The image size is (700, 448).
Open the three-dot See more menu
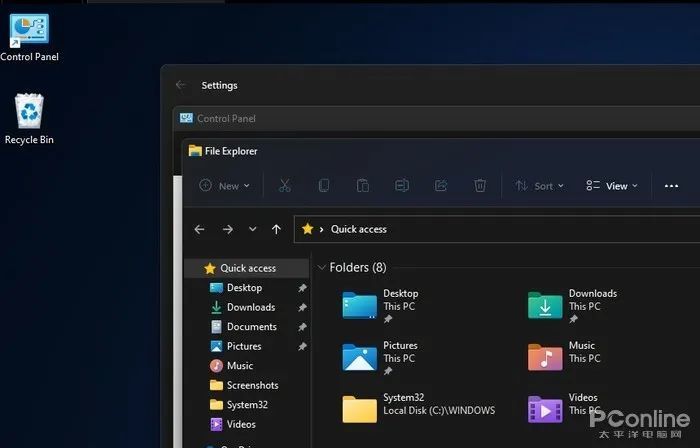click(671, 186)
